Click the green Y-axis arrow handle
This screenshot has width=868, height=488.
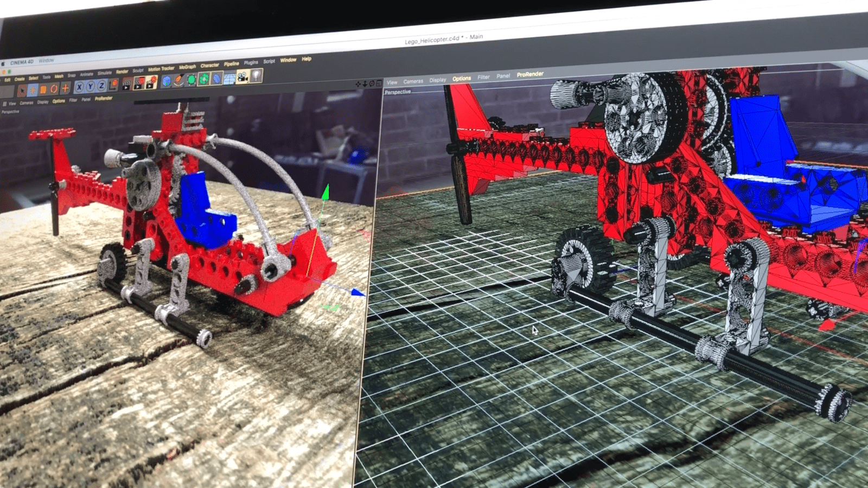coord(325,191)
